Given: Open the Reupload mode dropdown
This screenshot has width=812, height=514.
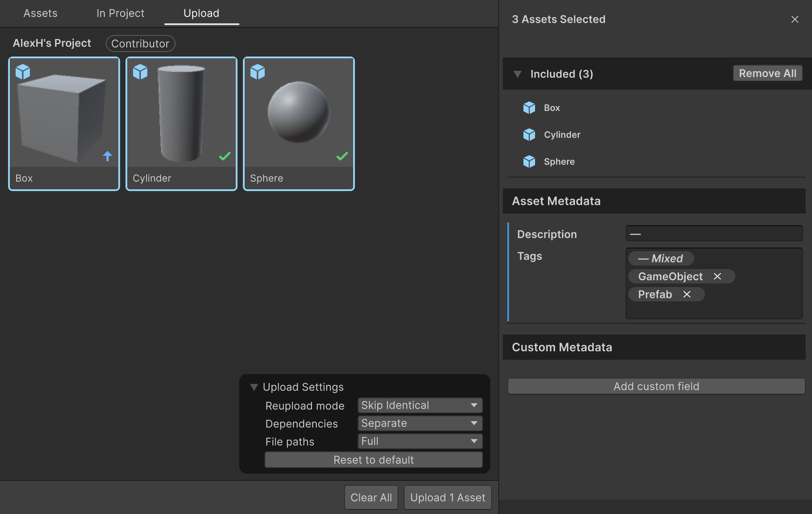Looking at the screenshot, I should pos(419,405).
